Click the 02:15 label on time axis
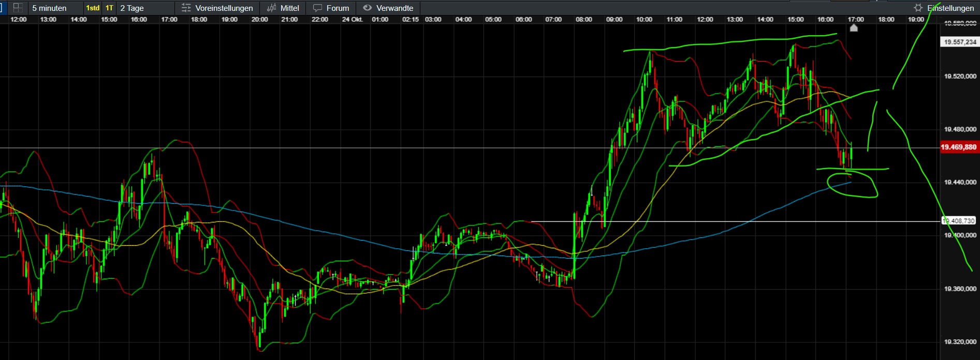Viewport: 980px width, 360px height. pyautogui.click(x=411, y=20)
